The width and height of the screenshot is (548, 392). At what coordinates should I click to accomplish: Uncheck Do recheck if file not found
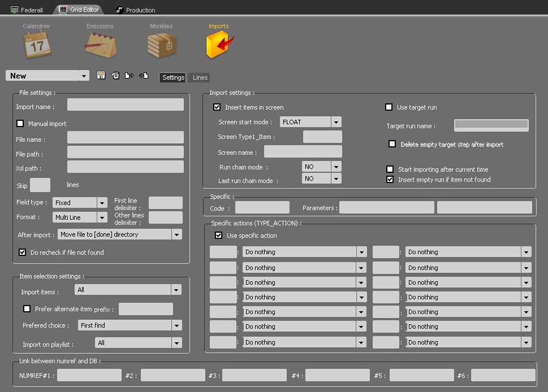(x=23, y=252)
